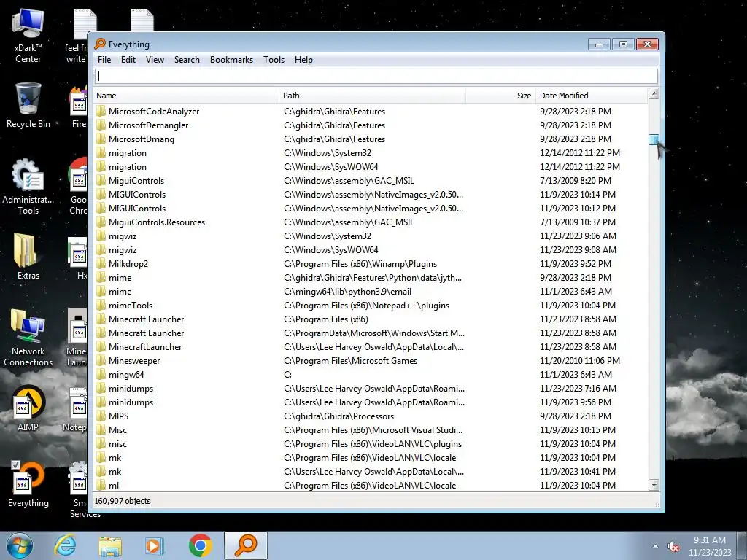Image resolution: width=747 pixels, height=560 pixels.
Task: Click the Everything search input field
Action: tap(376, 76)
